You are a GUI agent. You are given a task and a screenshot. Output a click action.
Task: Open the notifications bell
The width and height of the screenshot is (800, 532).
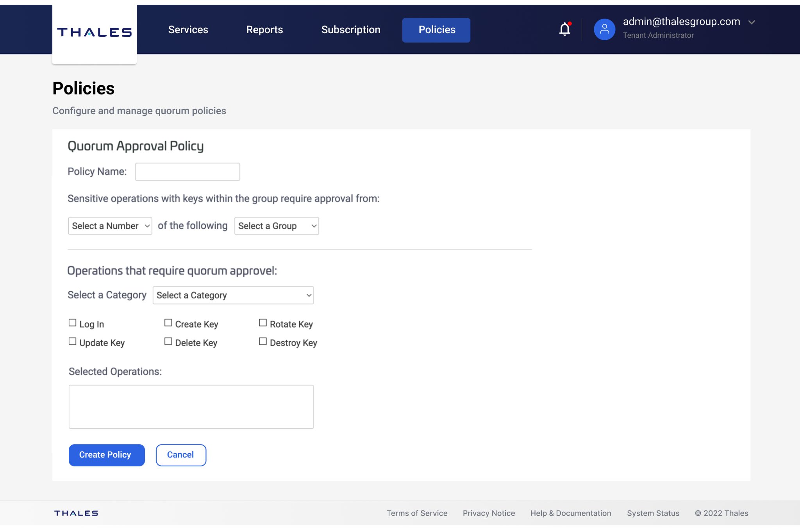click(565, 29)
